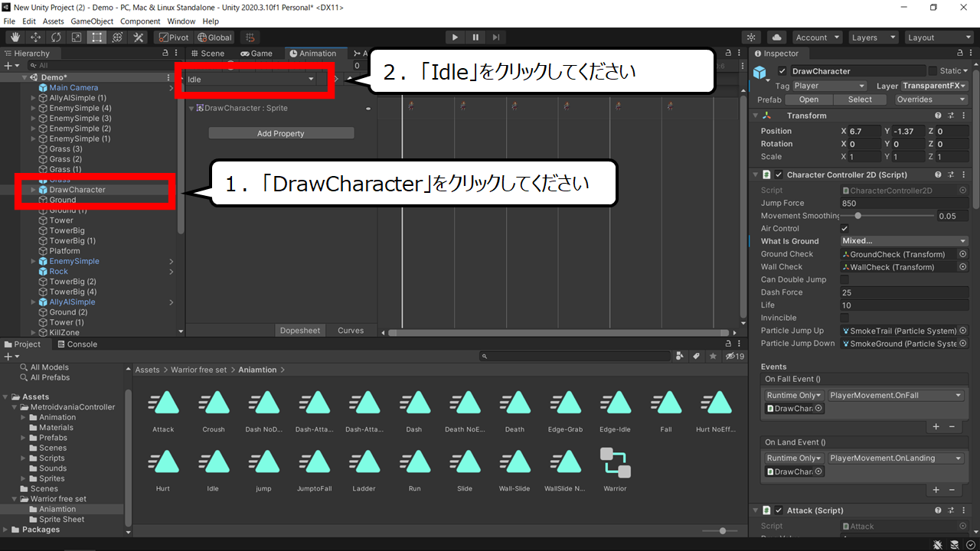Viewport: 980px width, 551px height.
Task: Click the Project create plus button
Action: click(x=10, y=357)
